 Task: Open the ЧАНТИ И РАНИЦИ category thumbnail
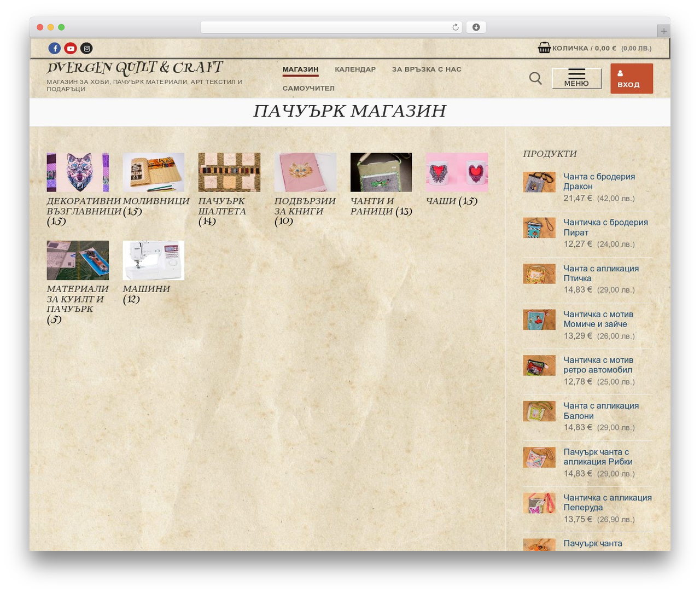(x=381, y=172)
